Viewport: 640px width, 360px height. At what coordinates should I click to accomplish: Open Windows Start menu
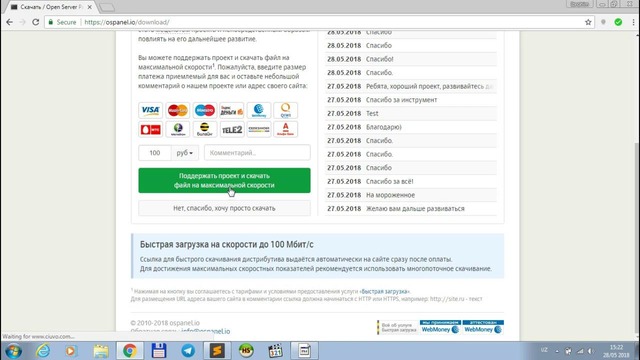pos(13,351)
